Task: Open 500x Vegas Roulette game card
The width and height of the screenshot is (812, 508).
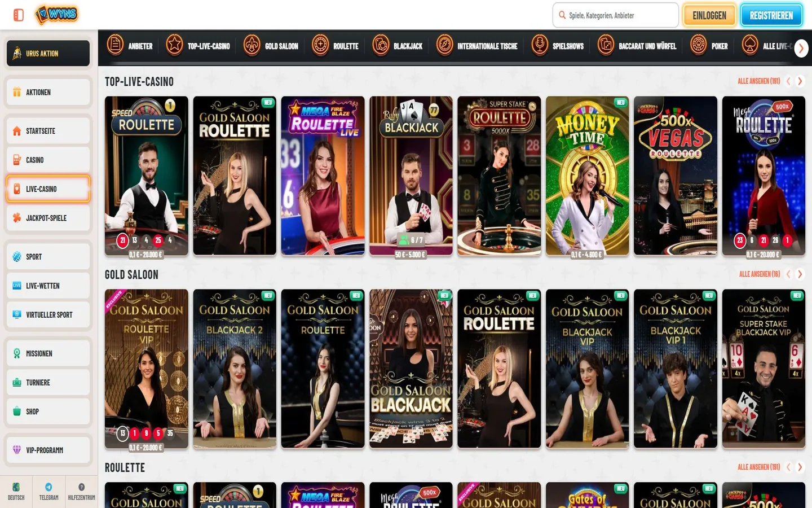Action: [676, 176]
